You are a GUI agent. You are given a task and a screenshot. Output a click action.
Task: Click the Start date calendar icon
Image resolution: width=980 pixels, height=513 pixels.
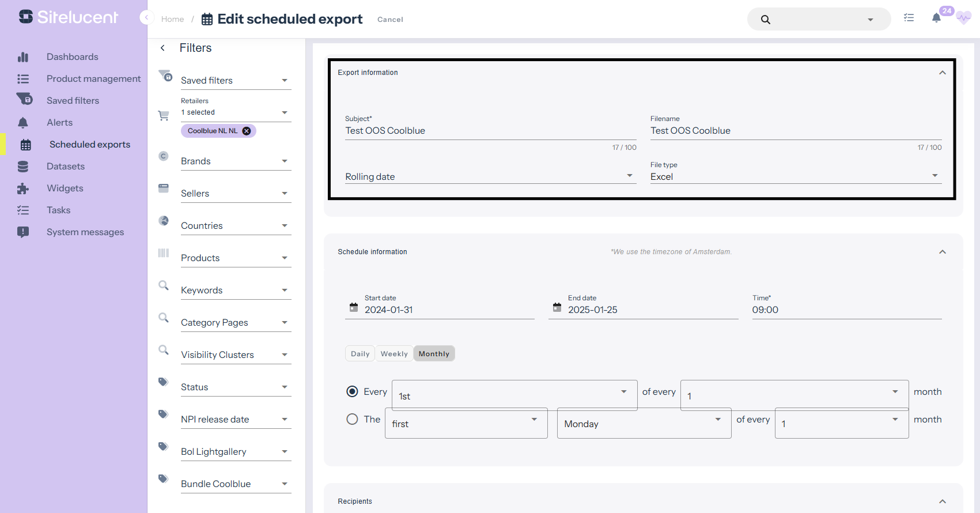354,308
